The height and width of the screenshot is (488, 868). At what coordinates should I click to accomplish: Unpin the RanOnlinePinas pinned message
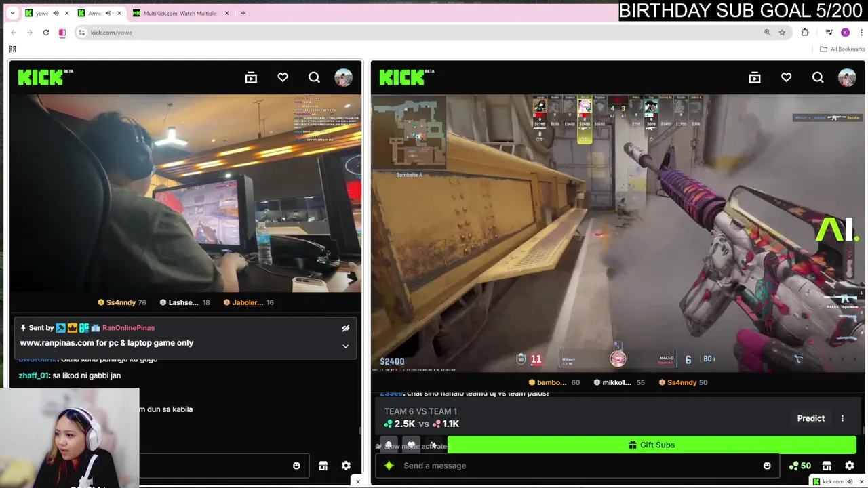tap(346, 328)
